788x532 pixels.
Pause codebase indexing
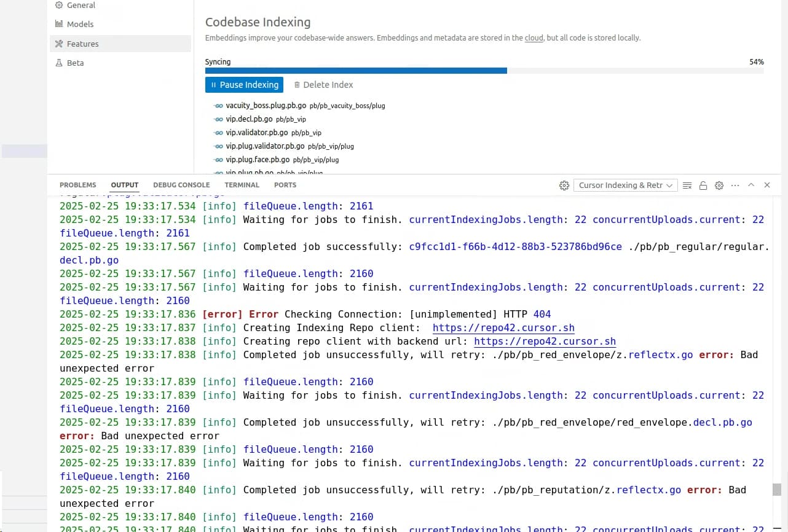[244, 85]
